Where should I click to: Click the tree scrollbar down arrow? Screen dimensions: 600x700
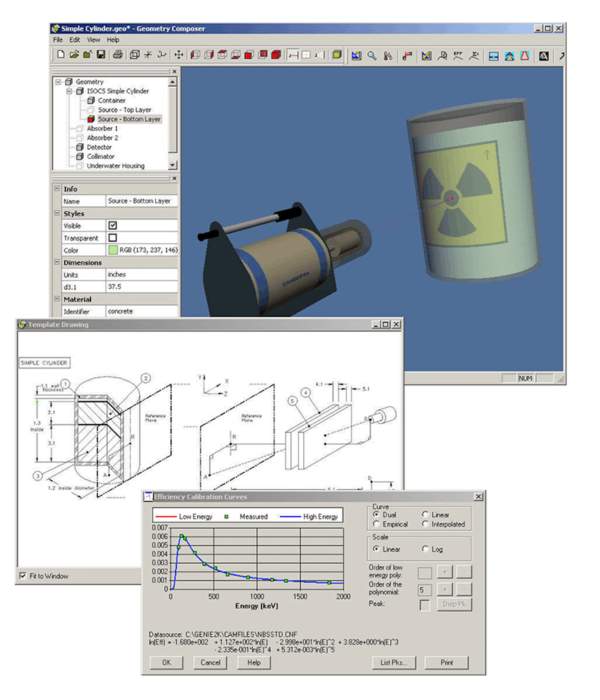172,165
